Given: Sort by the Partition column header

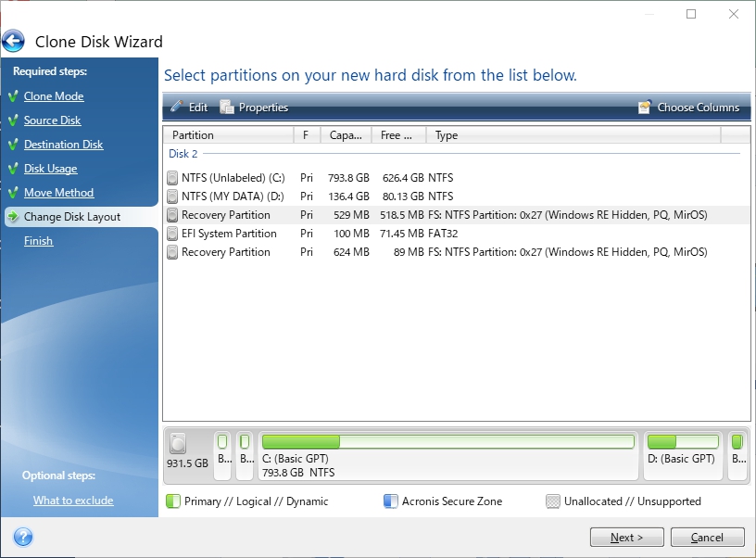Looking at the screenshot, I should 228,135.
